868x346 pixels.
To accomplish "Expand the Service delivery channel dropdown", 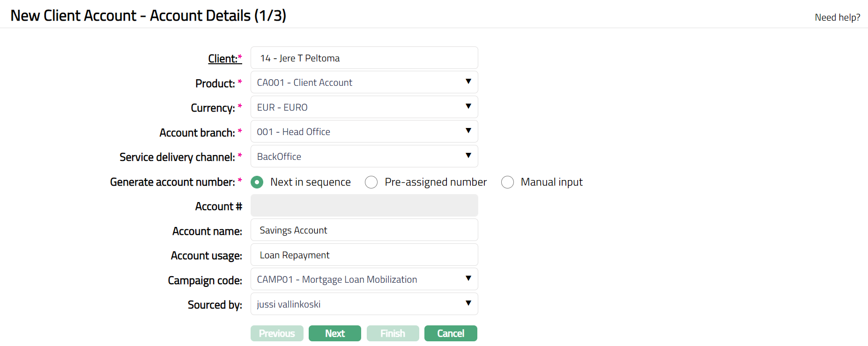I will tap(364, 157).
